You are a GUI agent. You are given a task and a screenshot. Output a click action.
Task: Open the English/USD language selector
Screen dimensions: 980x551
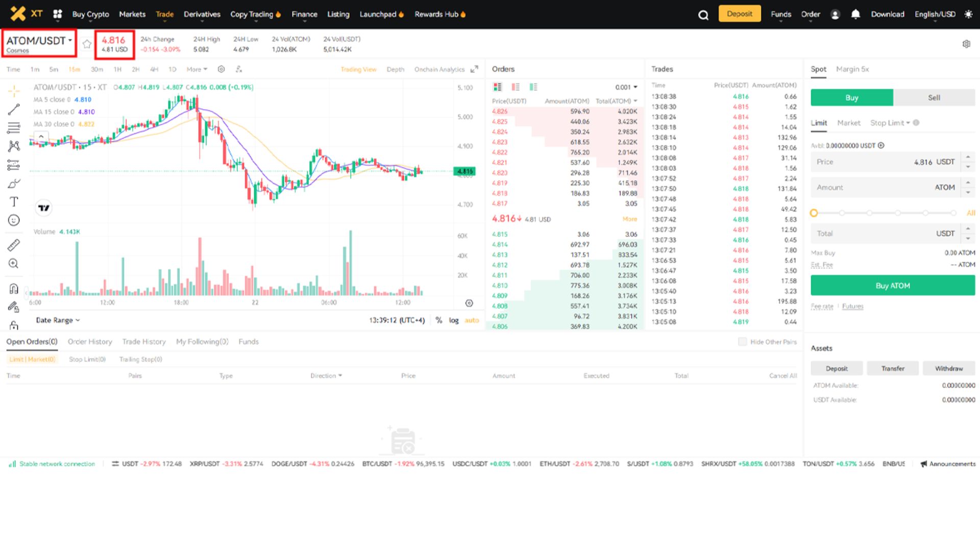click(x=935, y=14)
